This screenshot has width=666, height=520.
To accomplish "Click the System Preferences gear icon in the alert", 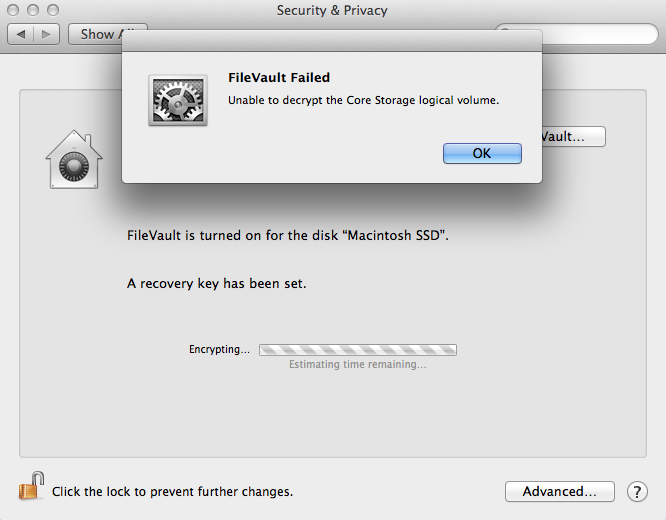I will click(x=178, y=100).
